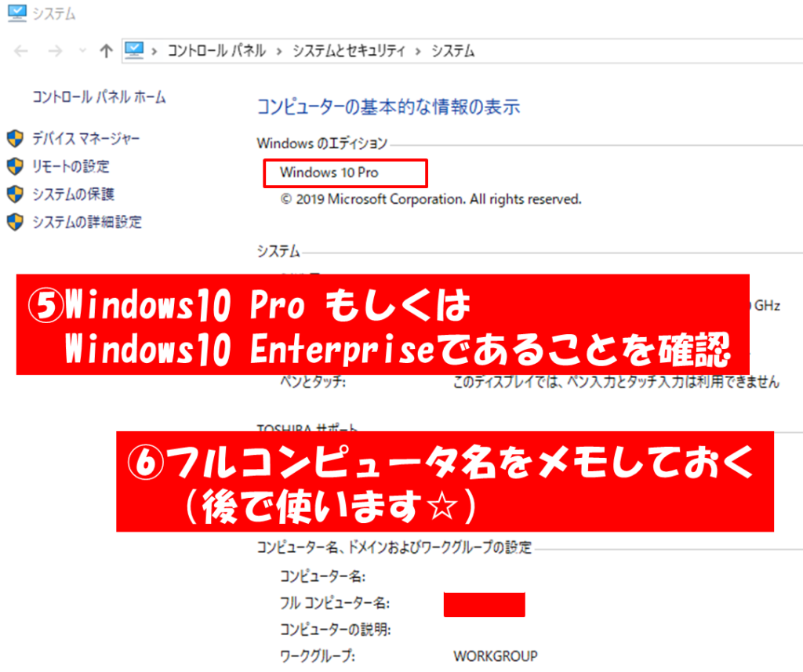Click shield icon beside システムの保護
Viewport: 803px width, 672px height.
(x=16, y=194)
